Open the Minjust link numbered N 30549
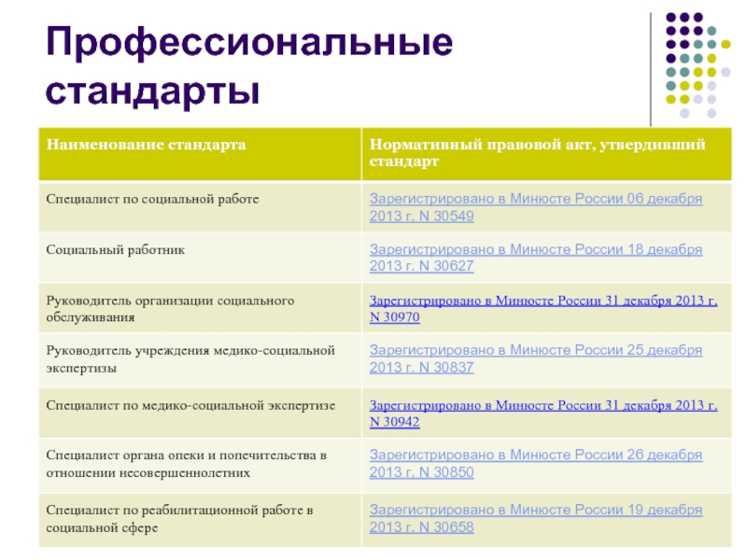Image resolution: width=747 pixels, height=560 pixels. [x=535, y=207]
